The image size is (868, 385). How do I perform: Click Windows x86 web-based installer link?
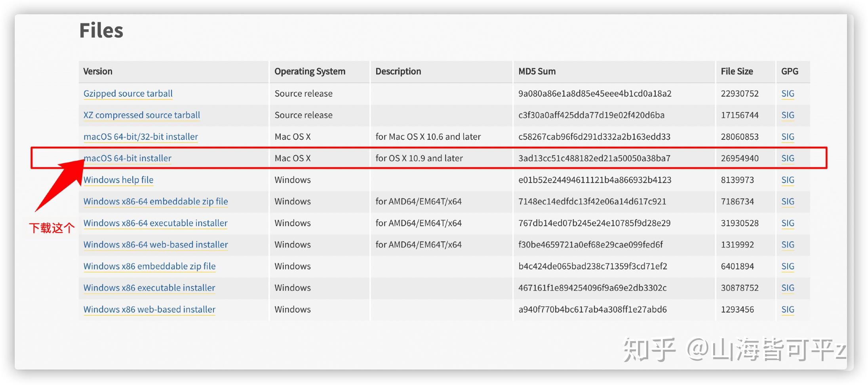click(x=149, y=309)
